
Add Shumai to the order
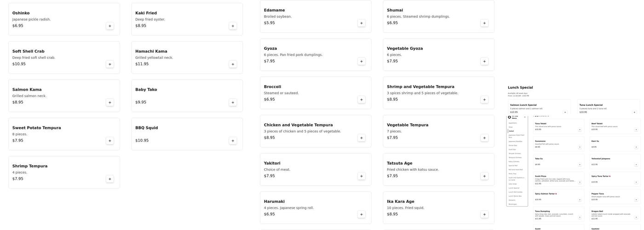tap(484, 23)
